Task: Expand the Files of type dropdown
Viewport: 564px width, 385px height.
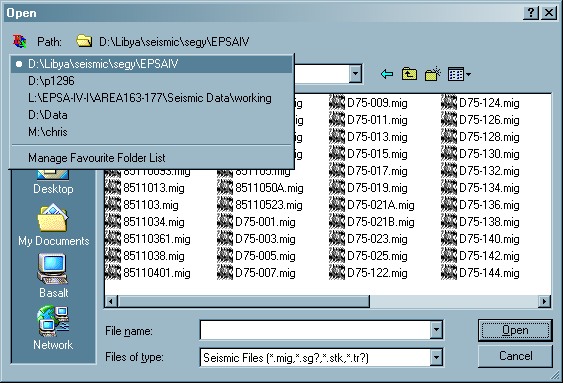Action: [x=436, y=357]
